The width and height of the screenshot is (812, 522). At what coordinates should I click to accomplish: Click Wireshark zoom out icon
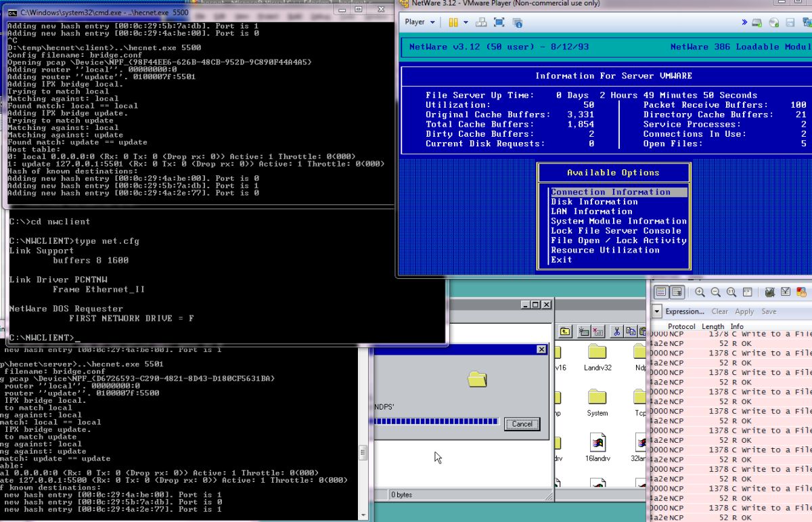[x=715, y=292]
